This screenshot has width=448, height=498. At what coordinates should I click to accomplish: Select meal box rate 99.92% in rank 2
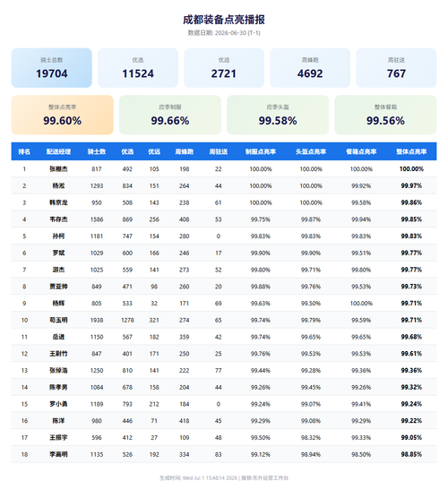[361, 186]
